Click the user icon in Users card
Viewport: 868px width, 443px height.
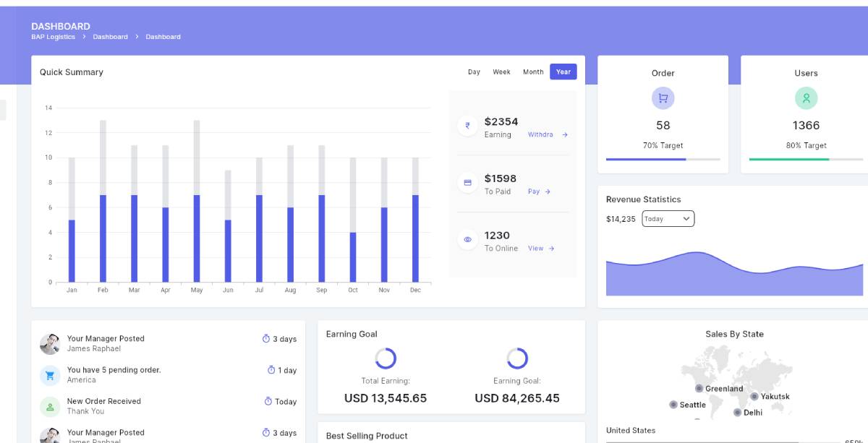[806, 98]
